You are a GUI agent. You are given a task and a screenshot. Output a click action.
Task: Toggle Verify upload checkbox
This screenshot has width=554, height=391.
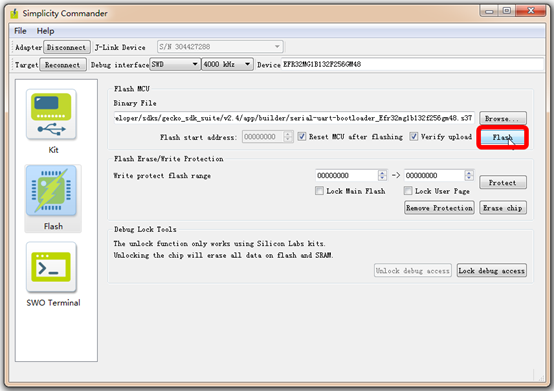click(413, 137)
